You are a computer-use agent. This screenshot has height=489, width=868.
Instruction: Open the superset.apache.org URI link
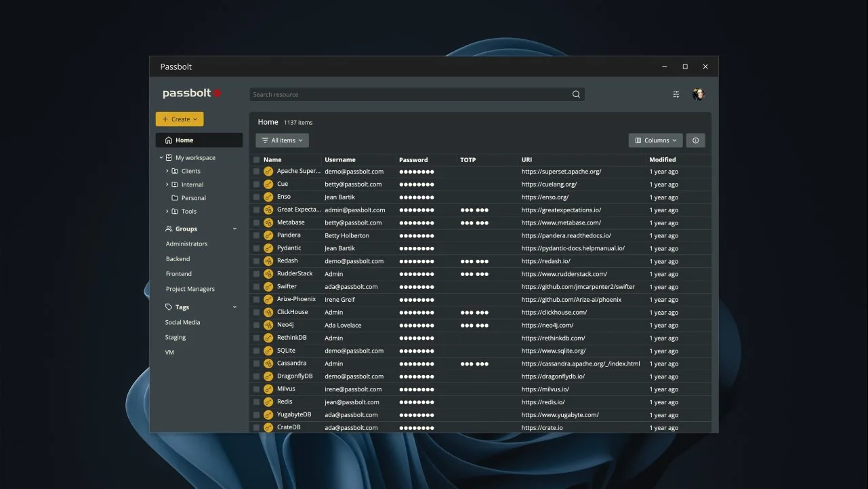[562, 172]
